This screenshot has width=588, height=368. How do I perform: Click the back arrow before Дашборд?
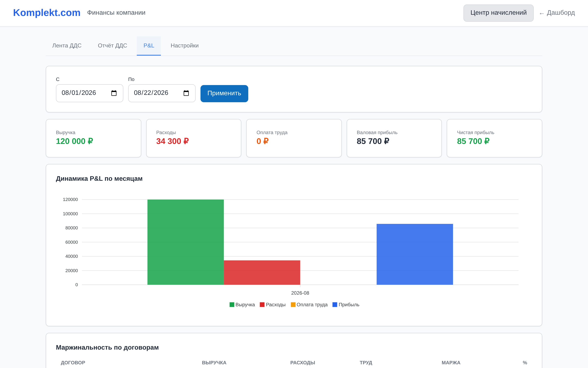coord(542,13)
